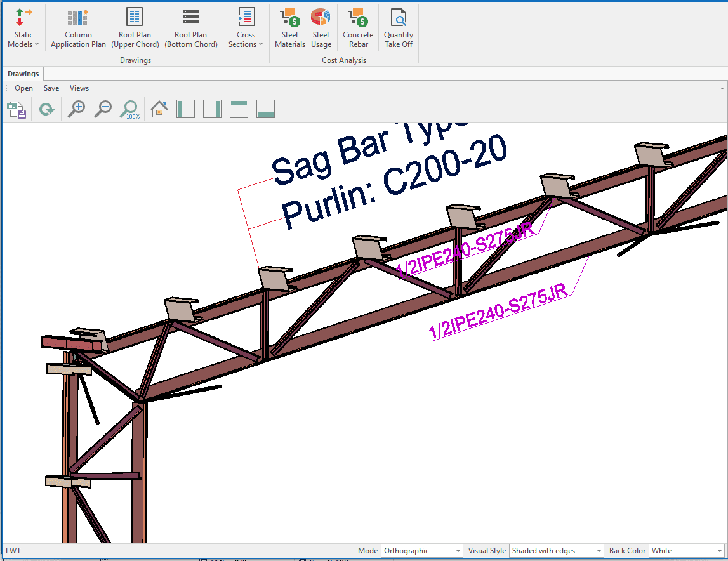The width and height of the screenshot is (728, 561).
Task: Open the Views menu
Action: pyautogui.click(x=79, y=88)
